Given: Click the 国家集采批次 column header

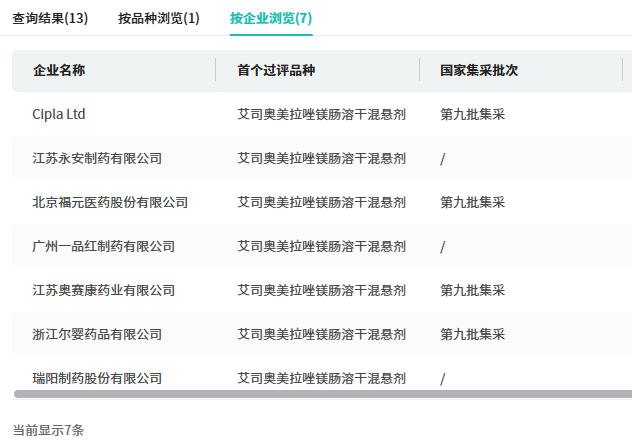Looking at the screenshot, I should click(479, 70).
